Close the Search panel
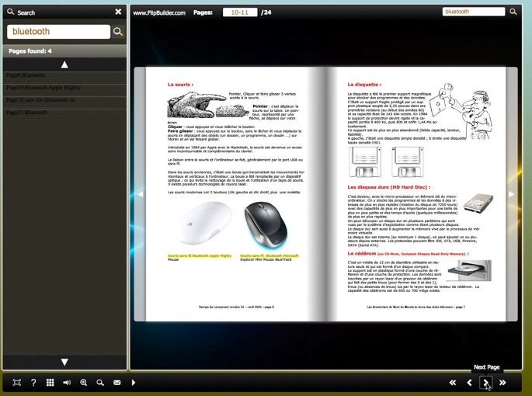This screenshot has width=532, height=396. click(x=118, y=12)
